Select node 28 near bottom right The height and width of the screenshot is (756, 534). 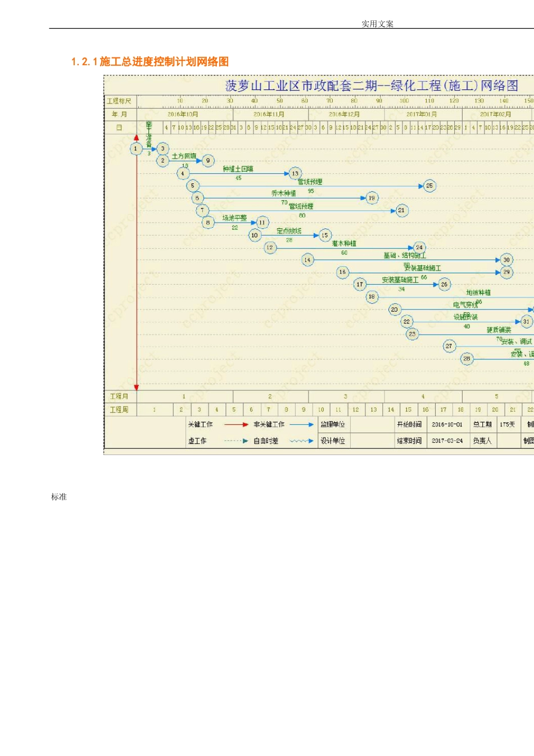(467, 358)
